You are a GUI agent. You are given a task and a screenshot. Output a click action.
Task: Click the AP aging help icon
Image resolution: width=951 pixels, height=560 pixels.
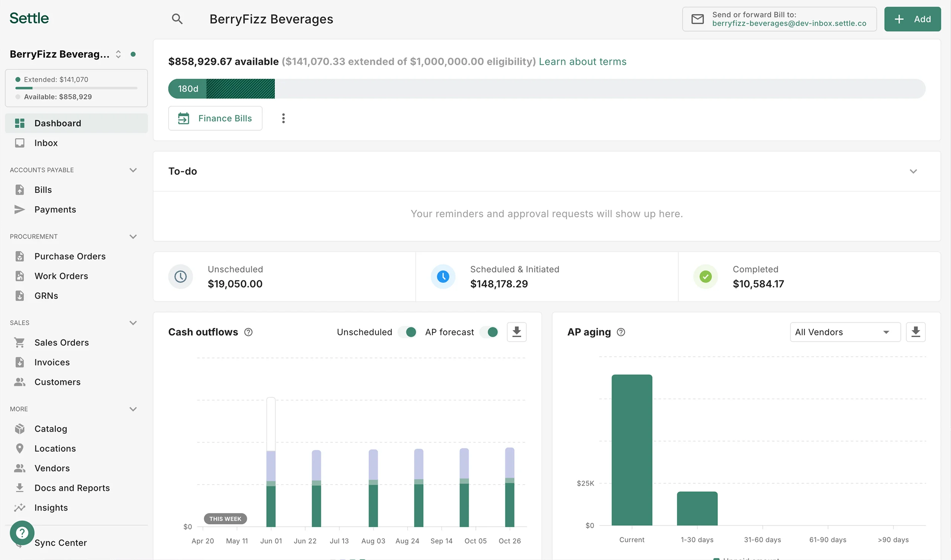click(621, 332)
